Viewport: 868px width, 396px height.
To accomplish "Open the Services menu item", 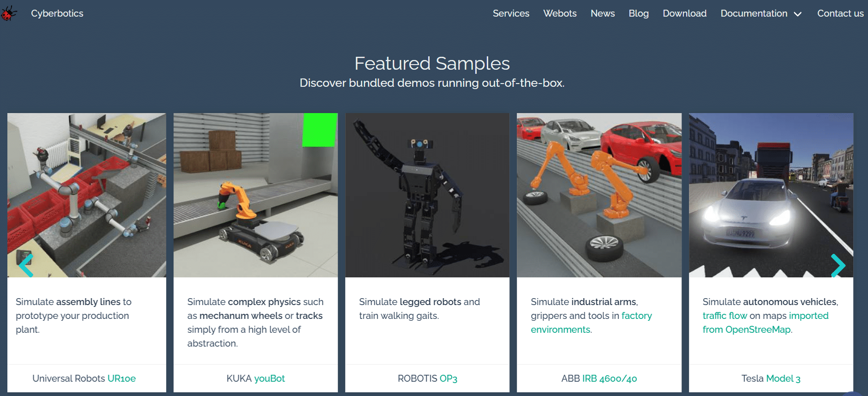I will coord(511,13).
